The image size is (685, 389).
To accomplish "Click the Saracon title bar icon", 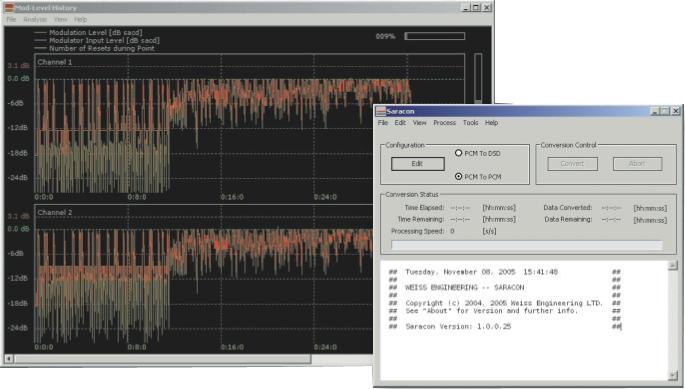I will (x=381, y=111).
